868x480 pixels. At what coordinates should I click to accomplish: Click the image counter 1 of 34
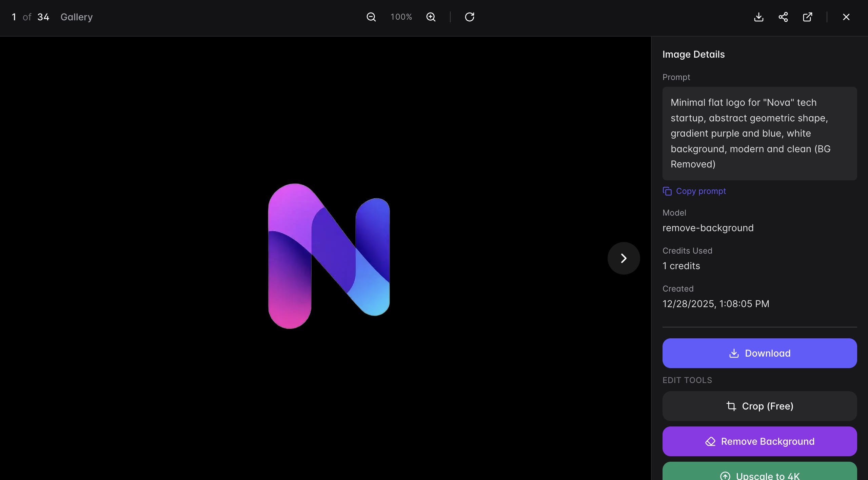[x=31, y=17]
